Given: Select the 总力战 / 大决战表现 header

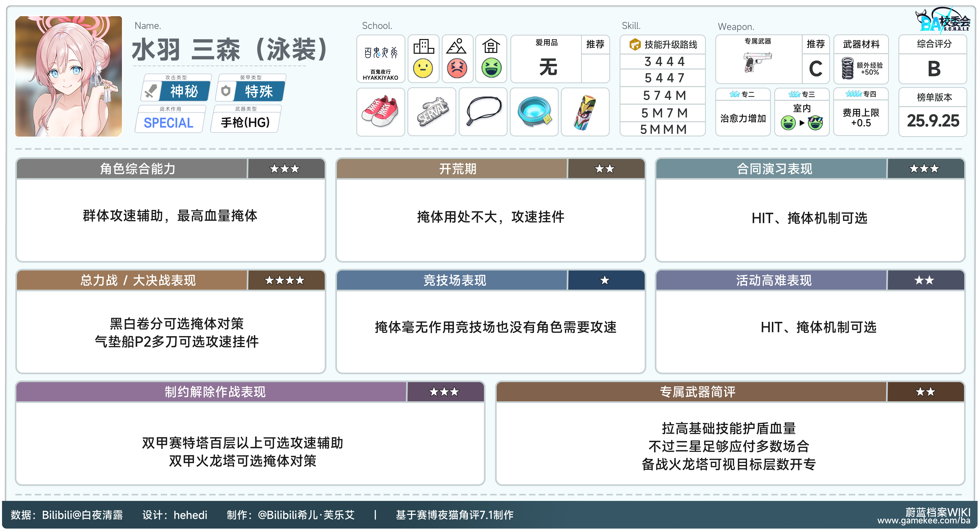Looking at the screenshot, I should click(137, 280).
